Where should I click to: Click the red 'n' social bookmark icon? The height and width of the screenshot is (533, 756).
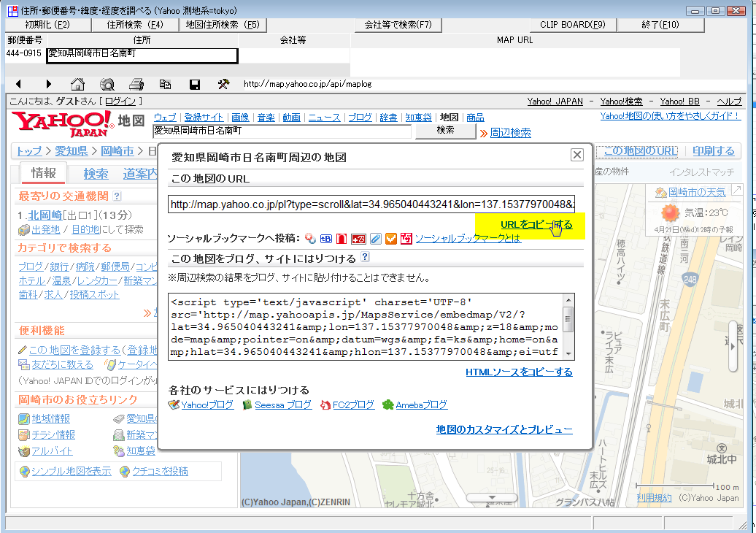342,238
